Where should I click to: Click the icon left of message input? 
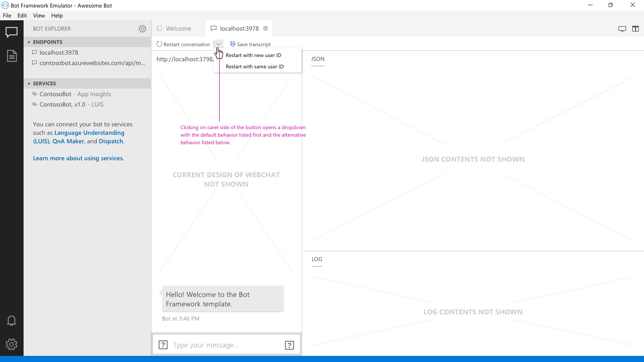pos(163,345)
